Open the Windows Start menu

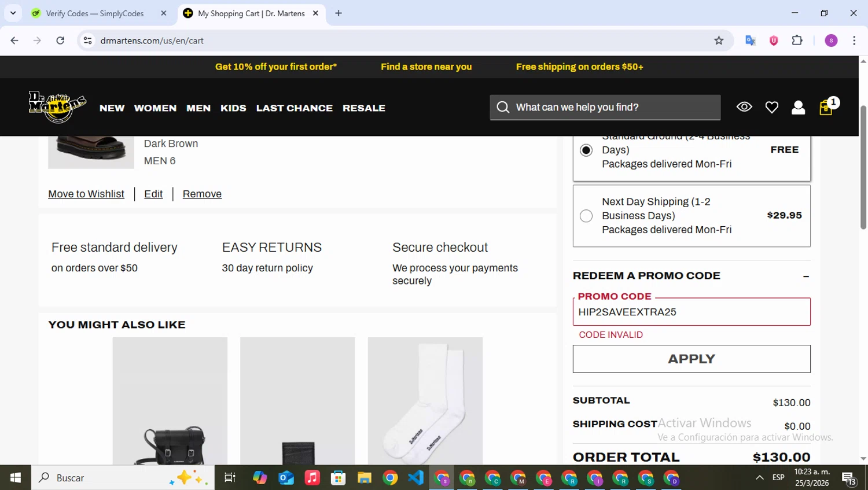[x=16, y=478]
